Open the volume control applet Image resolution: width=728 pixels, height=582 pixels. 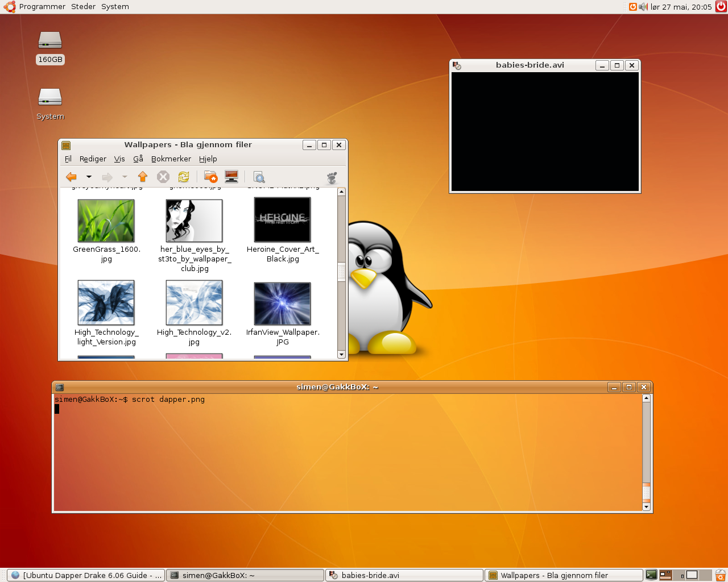pos(643,7)
